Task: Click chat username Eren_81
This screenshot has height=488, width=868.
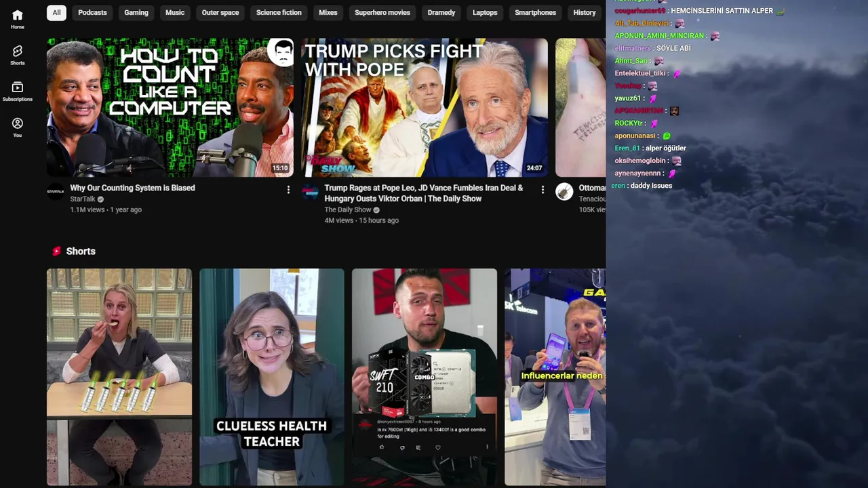Action: tap(627, 148)
